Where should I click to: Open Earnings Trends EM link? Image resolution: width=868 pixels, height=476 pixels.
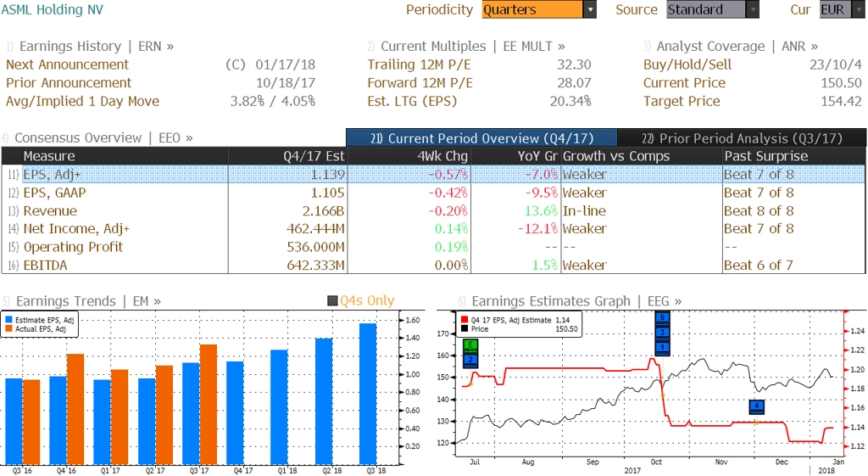pos(88,301)
